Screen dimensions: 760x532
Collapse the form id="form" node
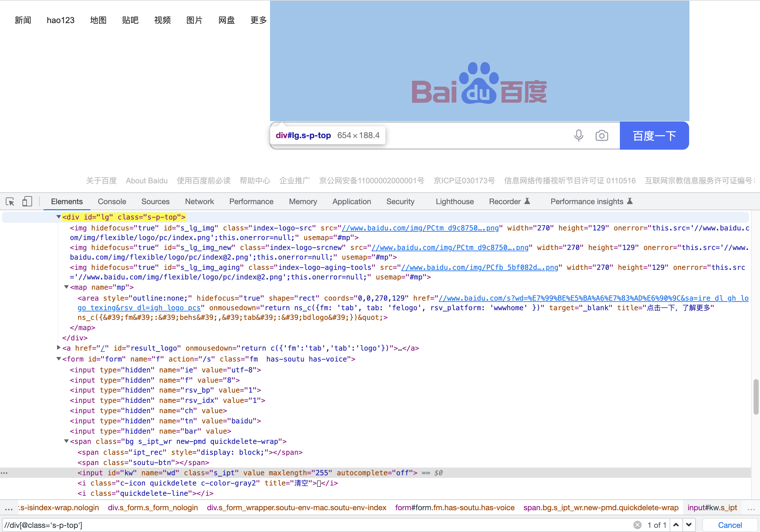(59, 359)
